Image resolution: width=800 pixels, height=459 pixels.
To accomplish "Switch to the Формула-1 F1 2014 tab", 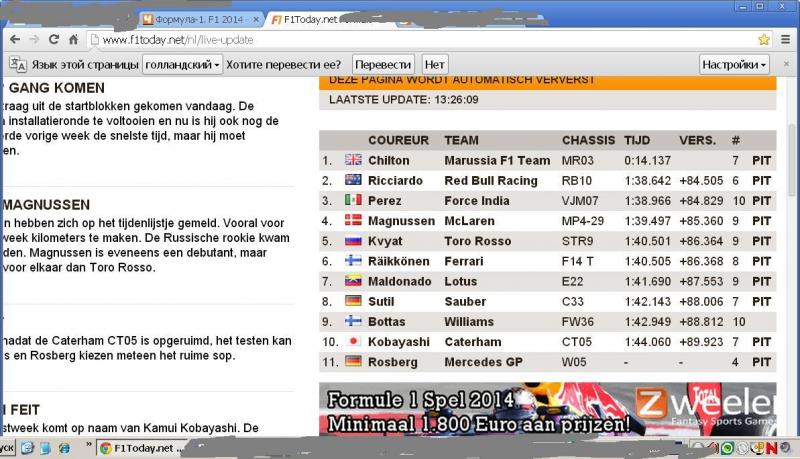I will (201, 19).
